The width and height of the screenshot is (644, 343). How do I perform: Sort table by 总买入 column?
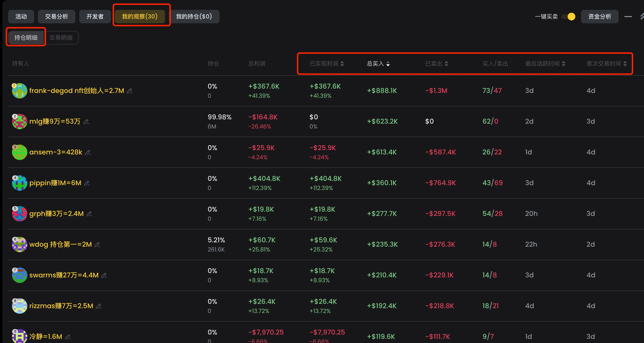point(388,64)
